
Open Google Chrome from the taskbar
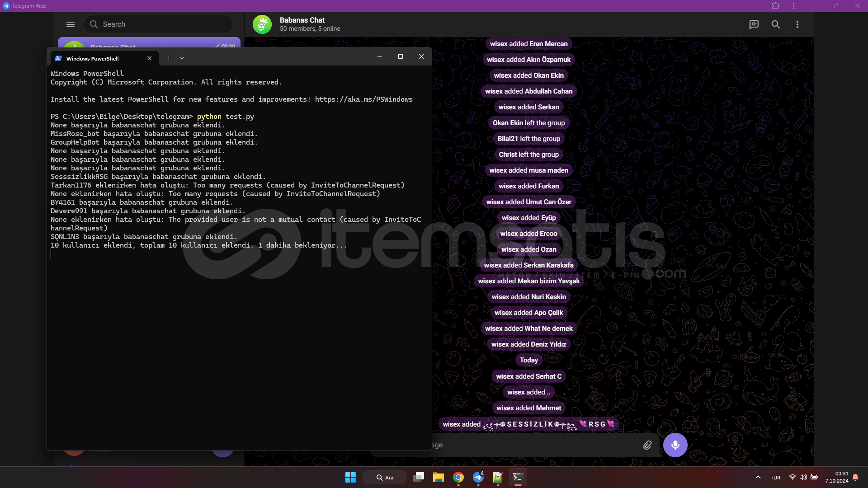pyautogui.click(x=458, y=477)
